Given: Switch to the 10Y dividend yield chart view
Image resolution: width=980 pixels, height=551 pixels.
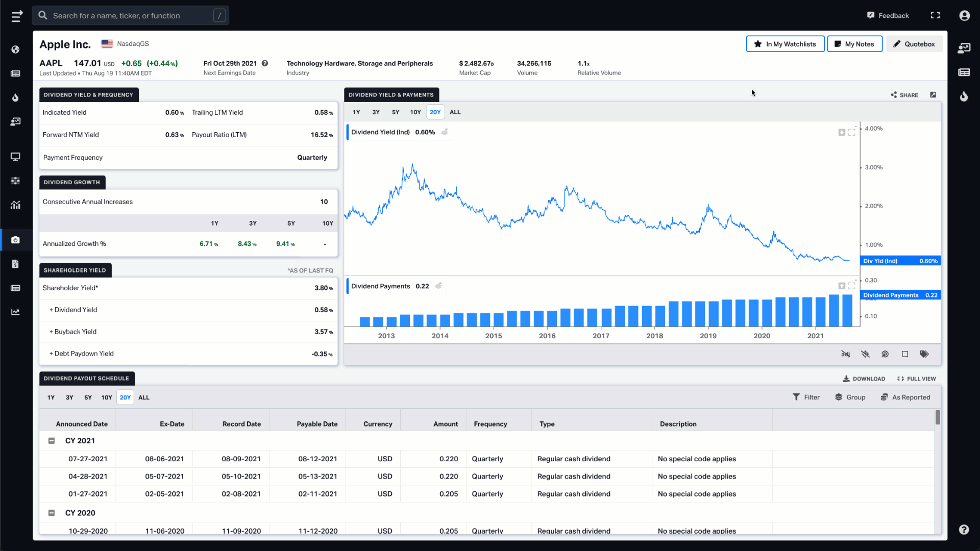Looking at the screenshot, I should [414, 112].
